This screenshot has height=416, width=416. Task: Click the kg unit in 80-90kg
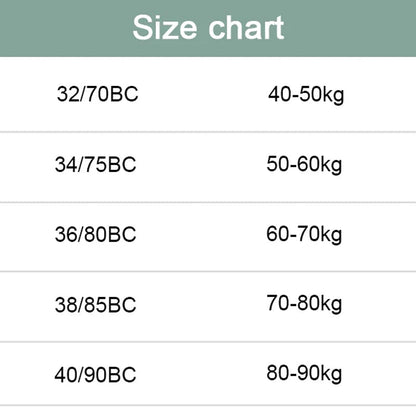[x=331, y=375]
